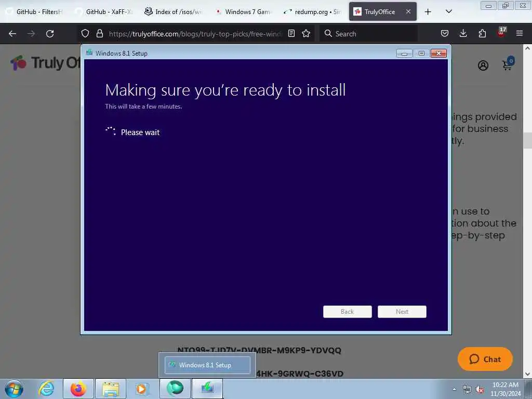Viewport: 532px width, 399px height.
Task: Click the webpage scrollbar down arrow
Action: coord(528,374)
